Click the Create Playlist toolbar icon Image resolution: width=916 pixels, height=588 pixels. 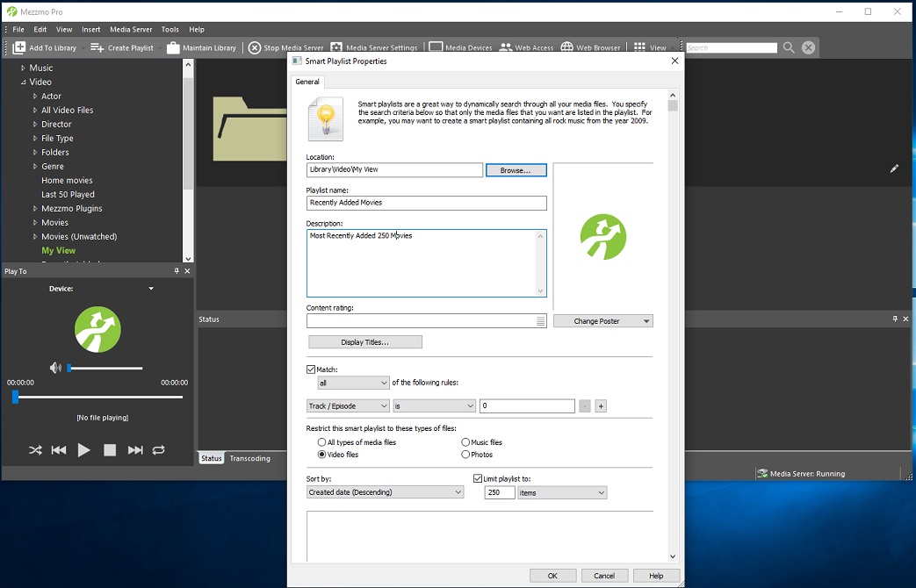coord(97,48)
